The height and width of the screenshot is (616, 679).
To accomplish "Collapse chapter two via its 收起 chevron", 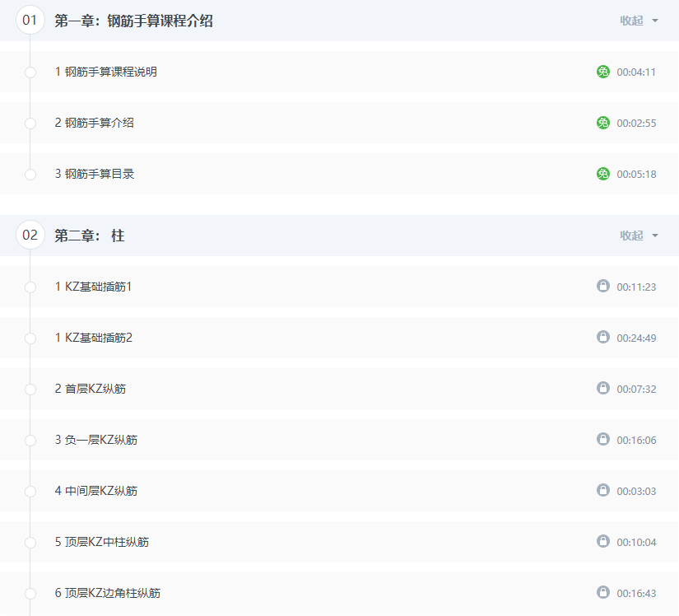I will (654, 236).
